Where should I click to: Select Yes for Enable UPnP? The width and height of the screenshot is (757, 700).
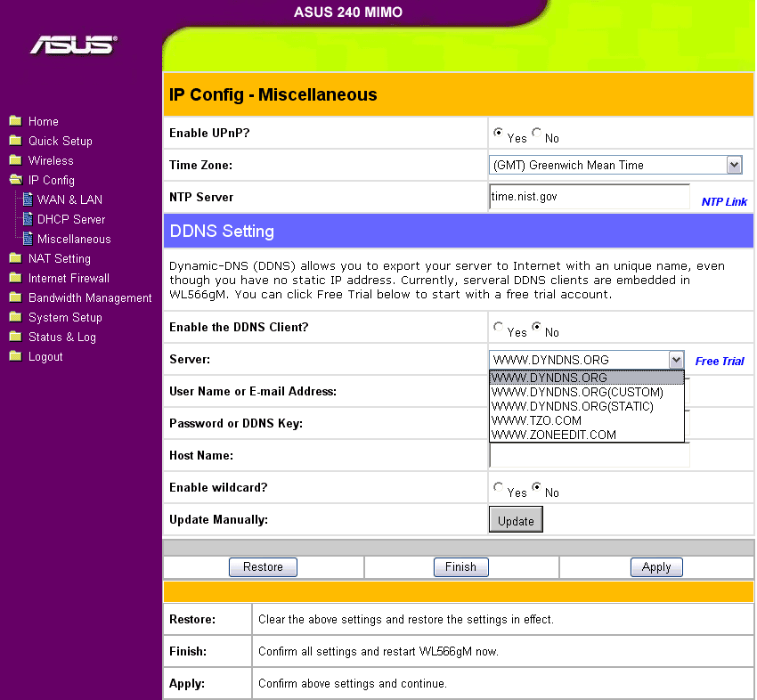coord(498,133)
